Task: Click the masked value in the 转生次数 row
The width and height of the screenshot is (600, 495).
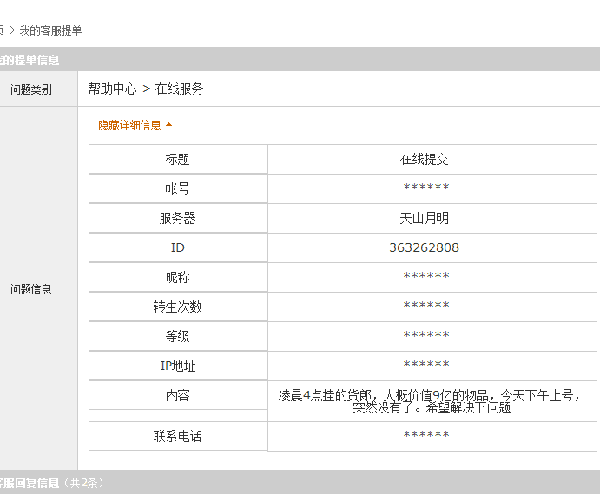Action: pyautogui.click(x=426, y=306)
